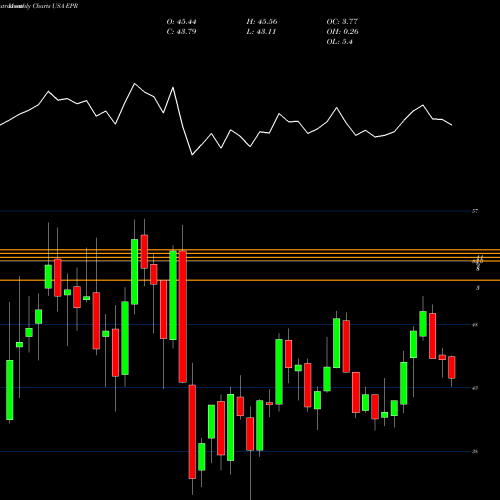Viewport: 500px width, 500px height.
Task: Click the chart title ending in 'Charts USA EPR'
Action: [39, 6]
